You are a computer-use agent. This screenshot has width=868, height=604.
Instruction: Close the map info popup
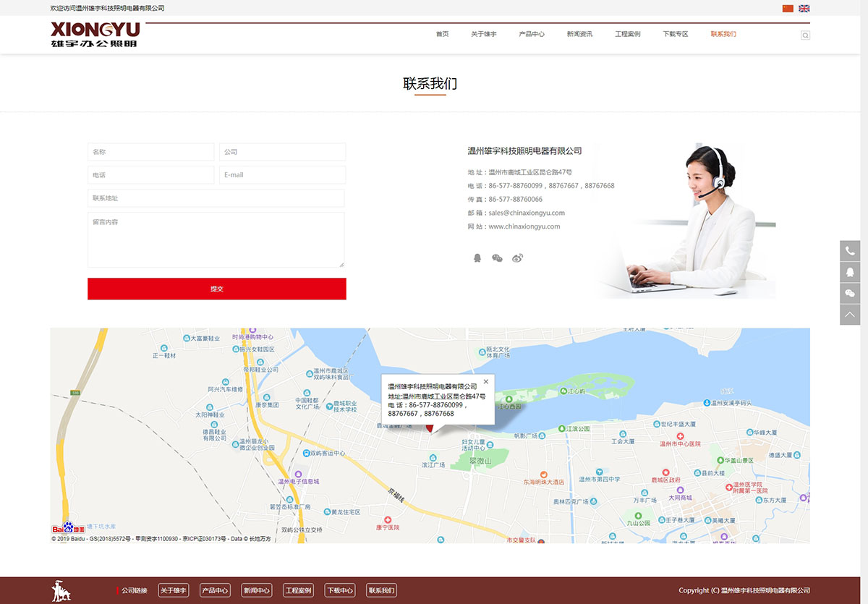(x=486, y=381)
